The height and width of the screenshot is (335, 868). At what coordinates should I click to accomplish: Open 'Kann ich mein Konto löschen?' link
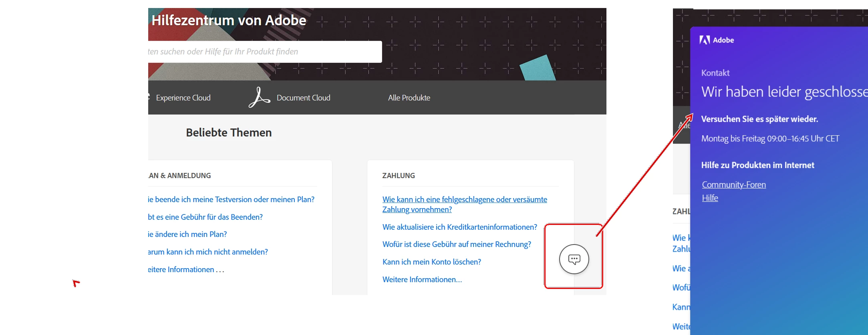click(432, 262)
